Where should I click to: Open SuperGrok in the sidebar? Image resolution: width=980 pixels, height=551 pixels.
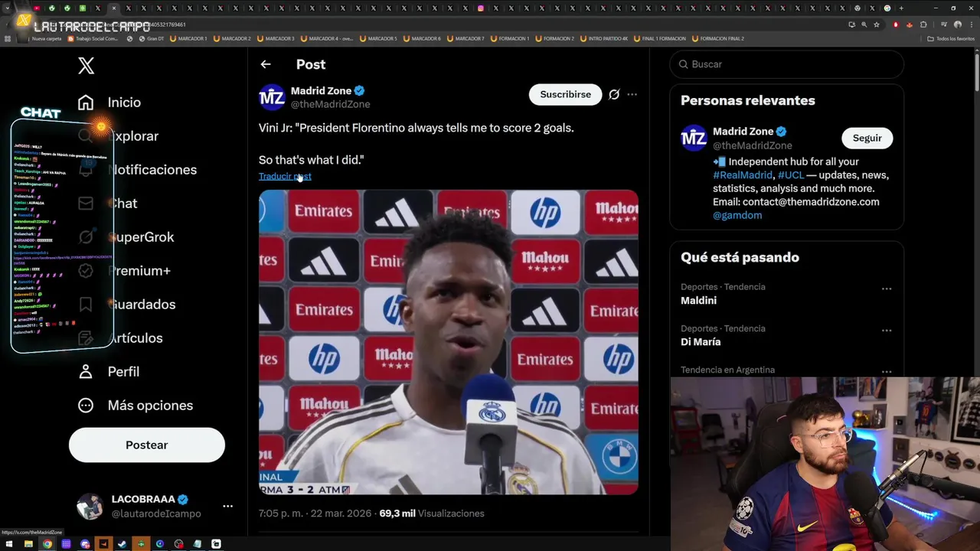pos(142,236)
